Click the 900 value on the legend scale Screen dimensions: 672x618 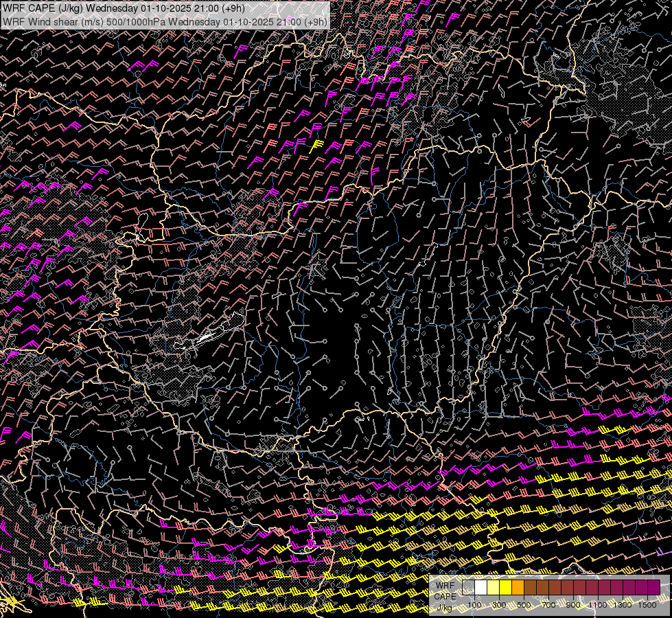[573, 605]
